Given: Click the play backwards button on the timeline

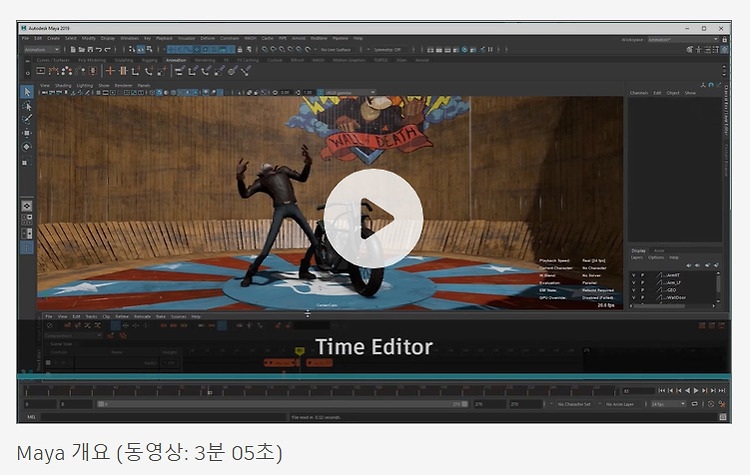Looking at the screenshot, I should 687,391.
